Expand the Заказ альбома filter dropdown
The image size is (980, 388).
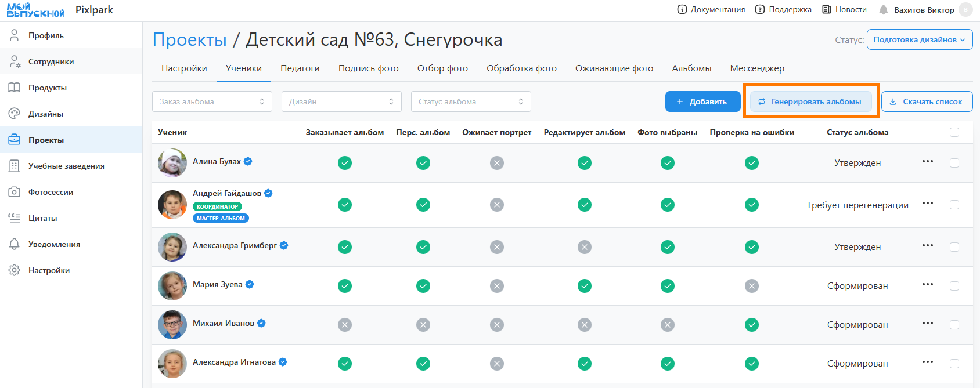point(212,101)
